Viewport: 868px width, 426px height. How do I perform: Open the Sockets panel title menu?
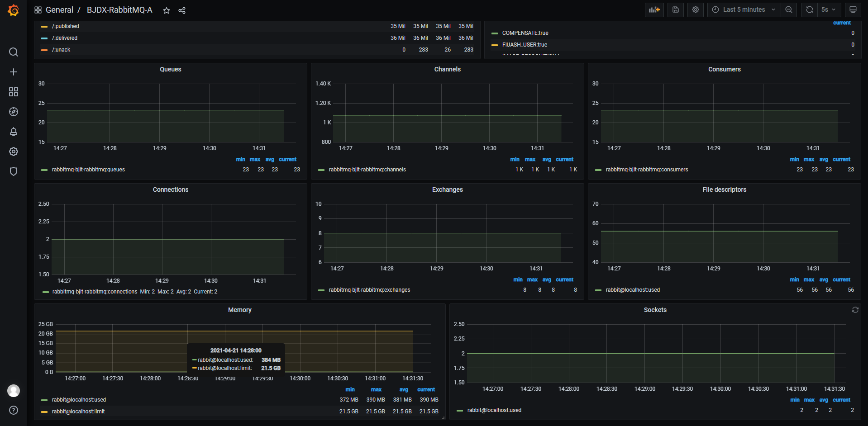[x=655, y=310]
